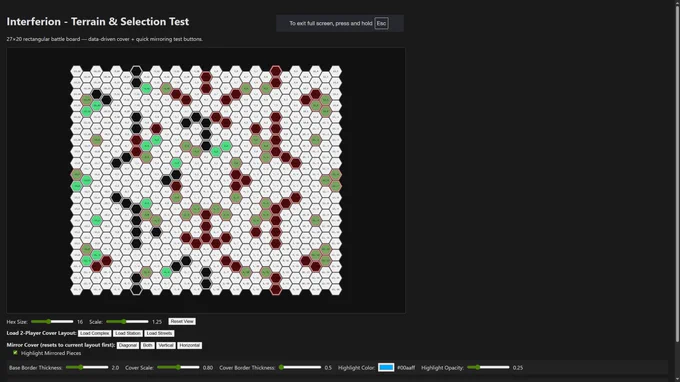Click the '#00aaff' highlight color value

click(406, 368)
